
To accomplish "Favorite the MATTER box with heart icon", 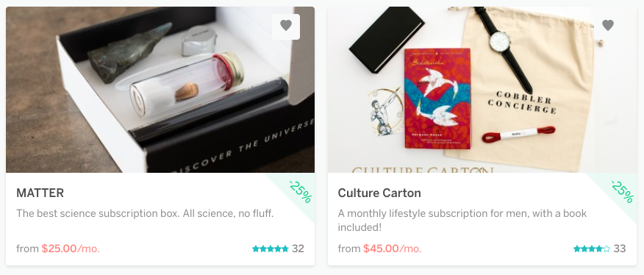I will pyautogui.click(x=286, y=26).
